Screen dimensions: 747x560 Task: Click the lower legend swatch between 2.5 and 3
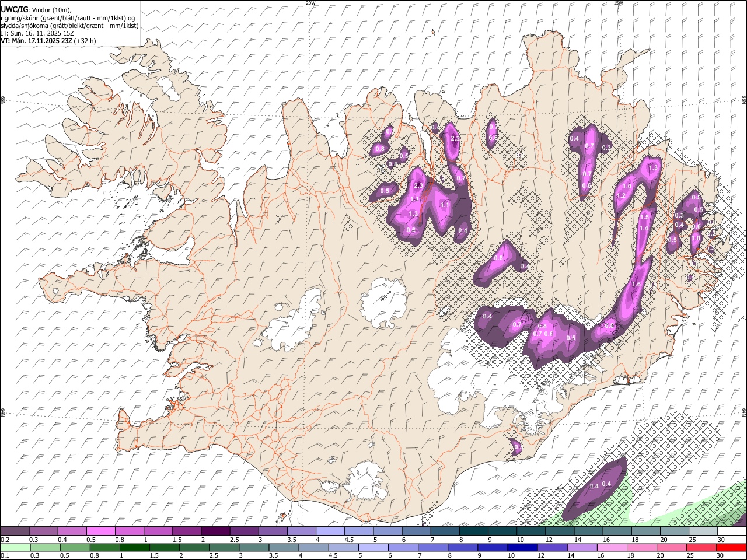click(x=224, y=548)
